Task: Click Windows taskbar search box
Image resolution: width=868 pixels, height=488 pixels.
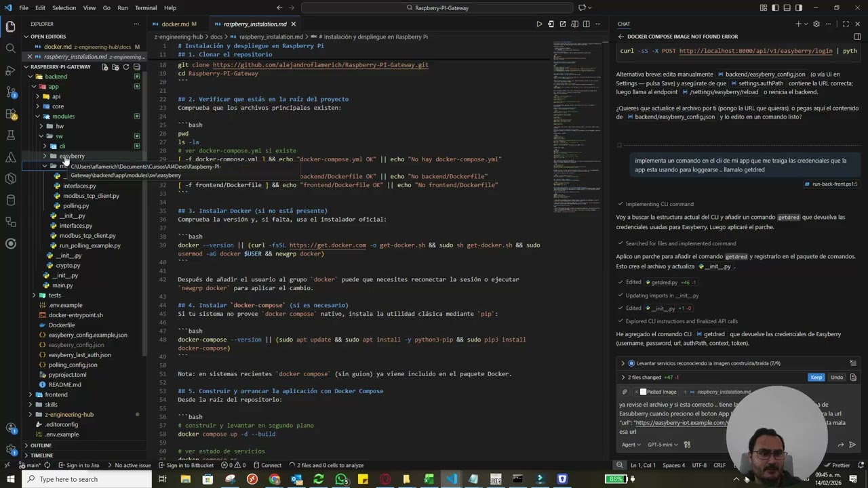Action: click(x=86, y=479)
